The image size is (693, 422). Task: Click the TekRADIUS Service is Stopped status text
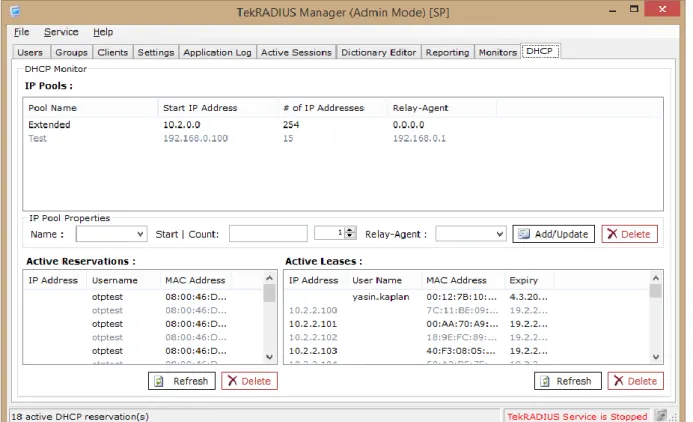pyautogui.click(x=577, y=416)
